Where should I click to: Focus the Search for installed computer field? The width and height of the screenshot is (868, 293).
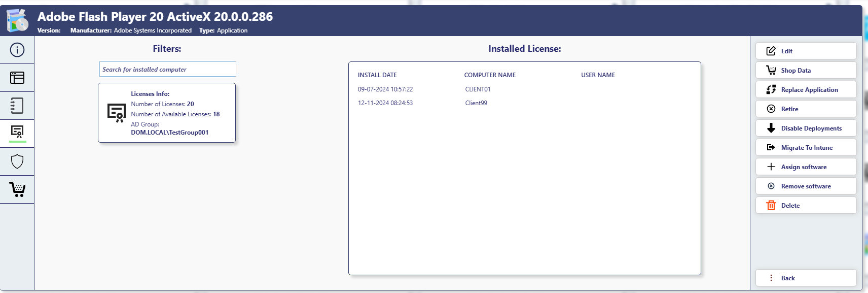tap(167, 69)
